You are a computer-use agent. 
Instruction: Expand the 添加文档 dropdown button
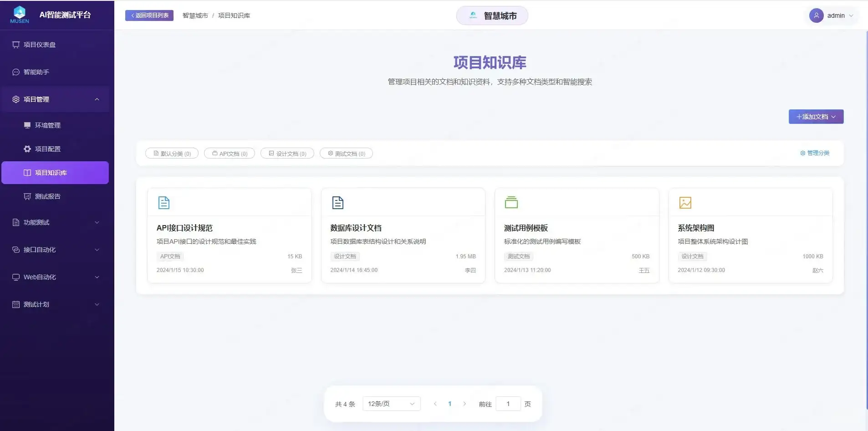click(815, 116)
